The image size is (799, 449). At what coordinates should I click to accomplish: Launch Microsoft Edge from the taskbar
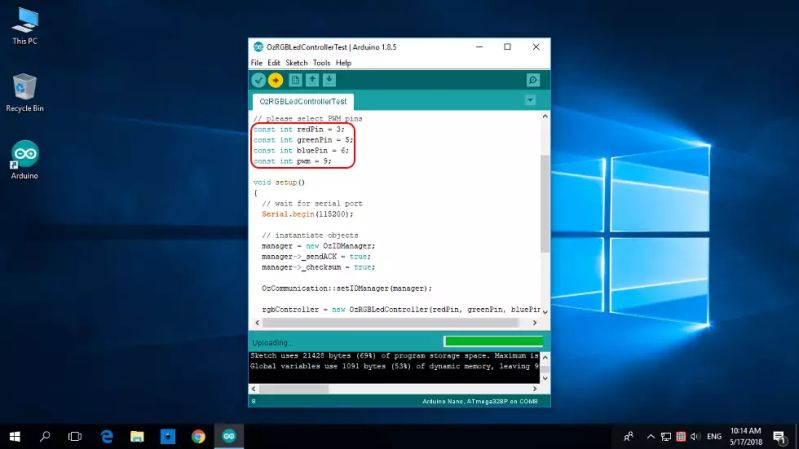(x=106, y=436)
